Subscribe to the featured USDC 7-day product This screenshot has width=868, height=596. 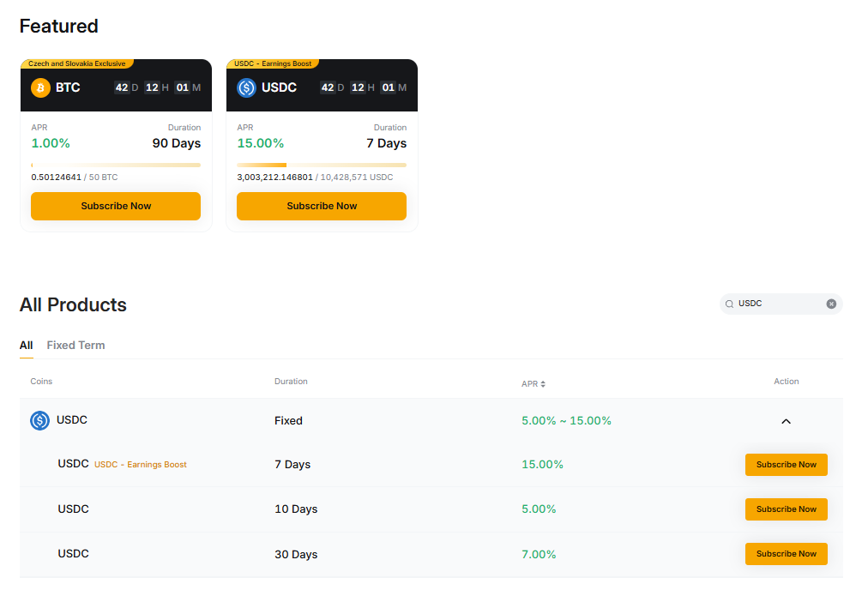pos(322,206)
